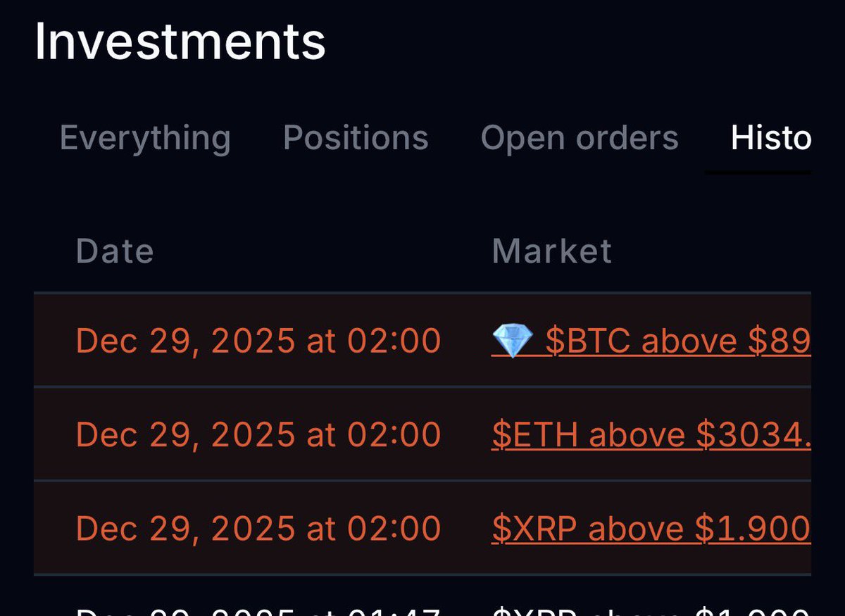This screenshot has height=616, width=845.
Task: Click the $ETH history table row
Action: [x=423, y=434]
